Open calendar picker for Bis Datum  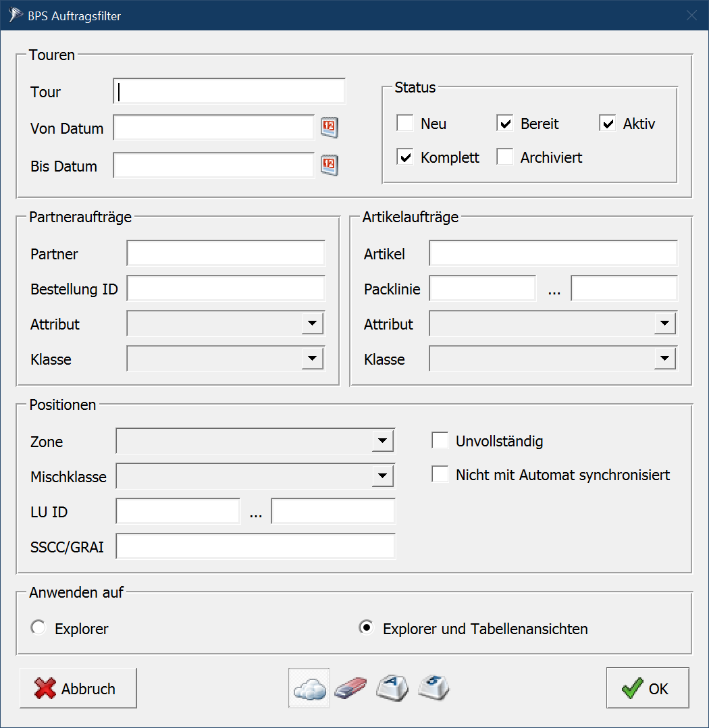[329, 165]
